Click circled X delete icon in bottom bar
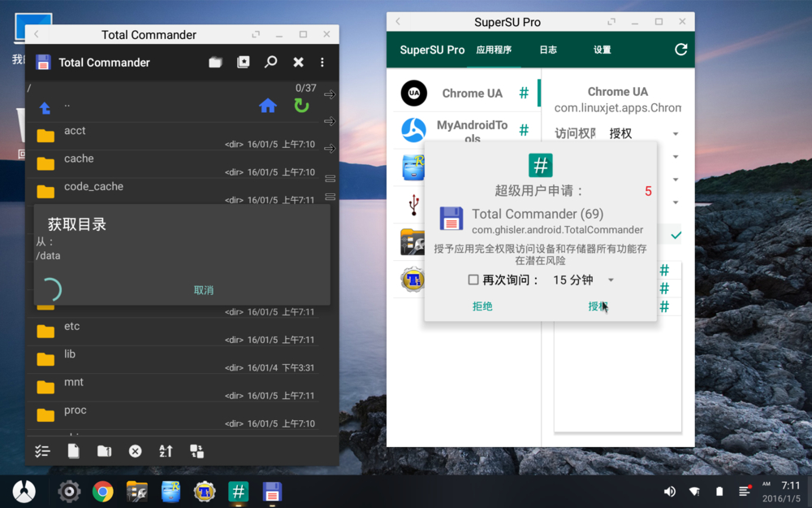This screenshot has width=812, height=508. (135, 451)
